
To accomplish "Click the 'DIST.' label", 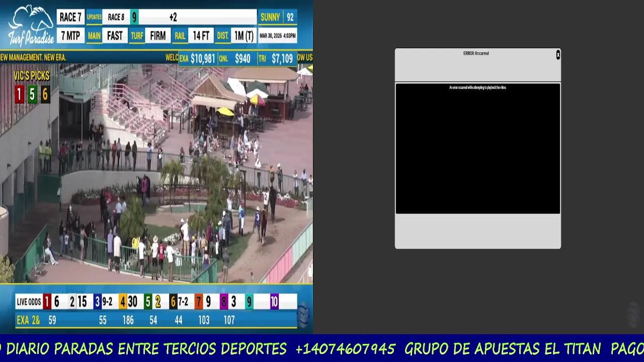I will tap(223, 36).
